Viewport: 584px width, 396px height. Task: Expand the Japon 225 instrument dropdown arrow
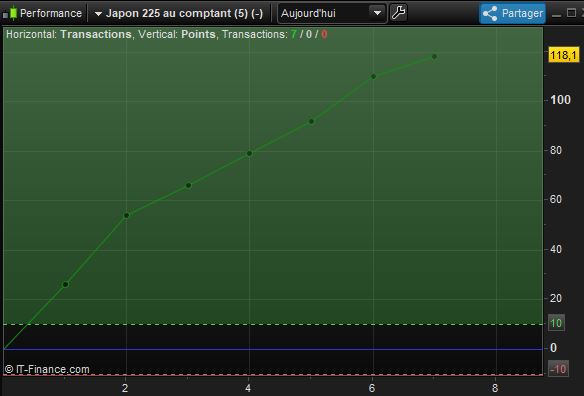(x=98, y=14)
